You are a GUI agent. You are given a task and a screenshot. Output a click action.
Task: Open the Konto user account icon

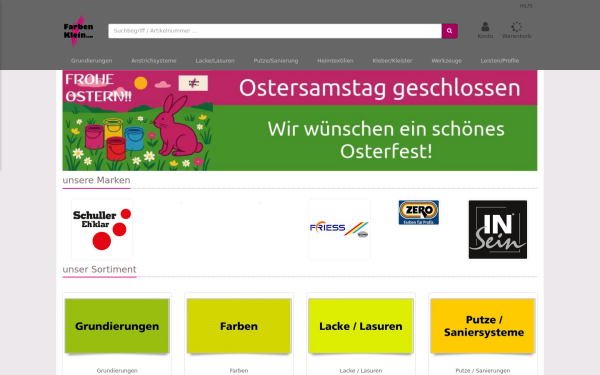(x=485, y=30)
